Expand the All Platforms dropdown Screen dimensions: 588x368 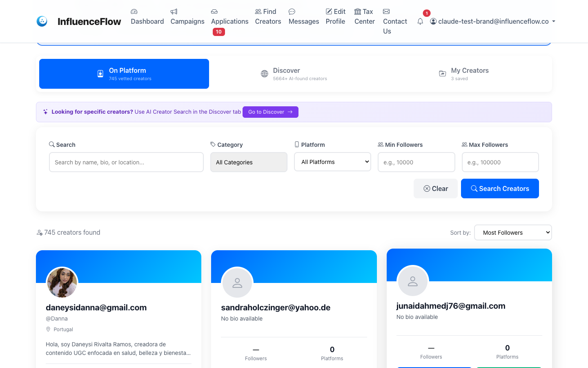point(332,162)
